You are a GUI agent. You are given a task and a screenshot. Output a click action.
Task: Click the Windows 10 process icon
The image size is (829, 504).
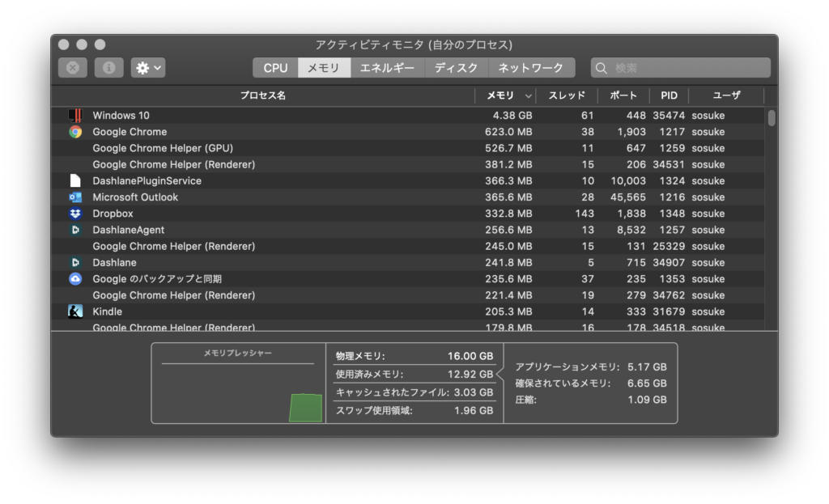tap(75, 115)
